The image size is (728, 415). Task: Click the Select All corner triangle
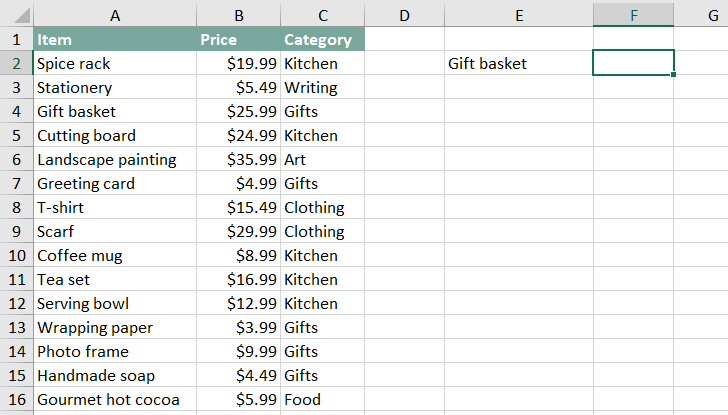pos(16,15)
